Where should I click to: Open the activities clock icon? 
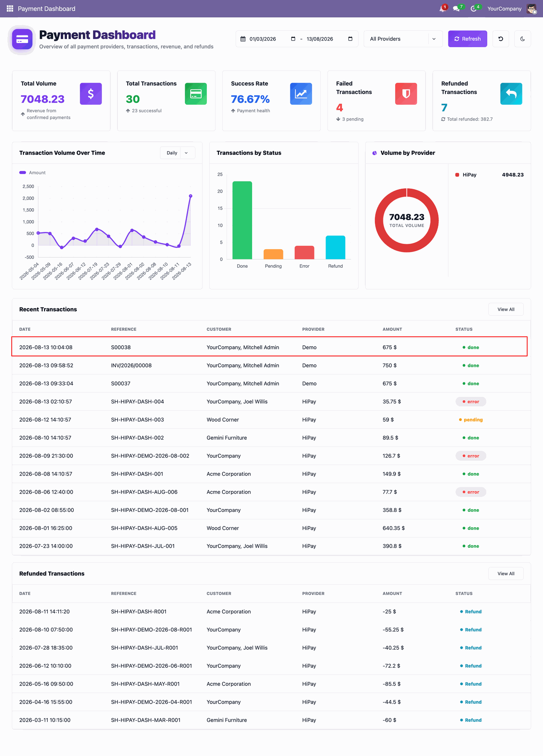(x=474, y=8)
